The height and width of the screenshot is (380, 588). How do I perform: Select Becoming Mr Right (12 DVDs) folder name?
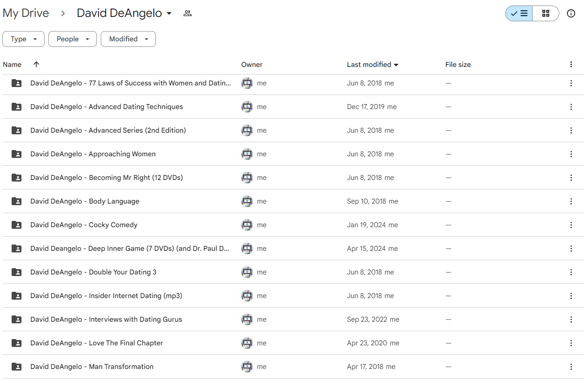(x=107, y=178)
